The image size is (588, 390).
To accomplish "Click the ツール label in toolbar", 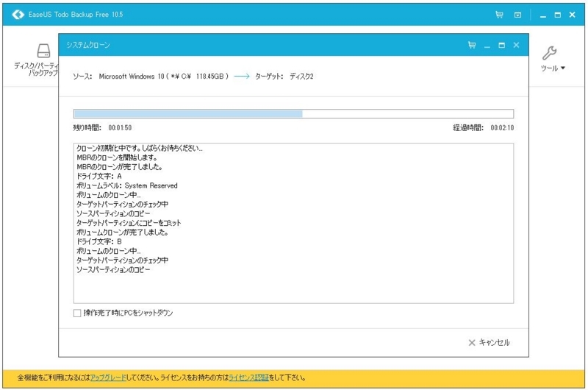I will 549,68.
